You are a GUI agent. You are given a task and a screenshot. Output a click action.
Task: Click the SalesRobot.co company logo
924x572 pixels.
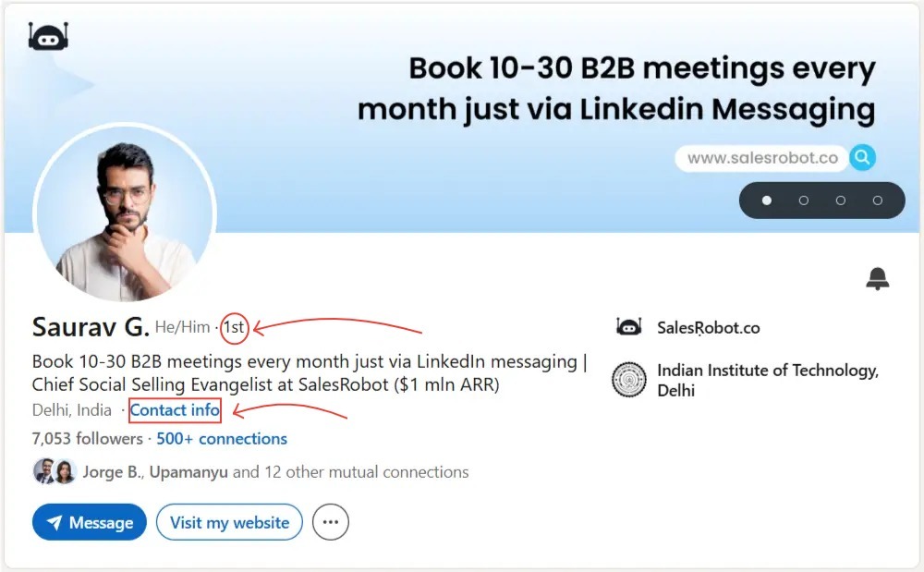point(629,326)
